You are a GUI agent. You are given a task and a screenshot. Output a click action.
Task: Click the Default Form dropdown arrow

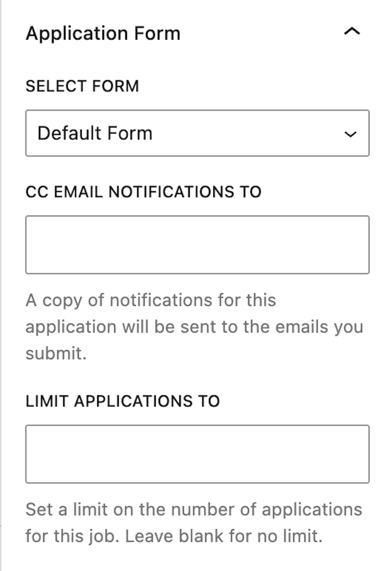click(x=350, y=134)
